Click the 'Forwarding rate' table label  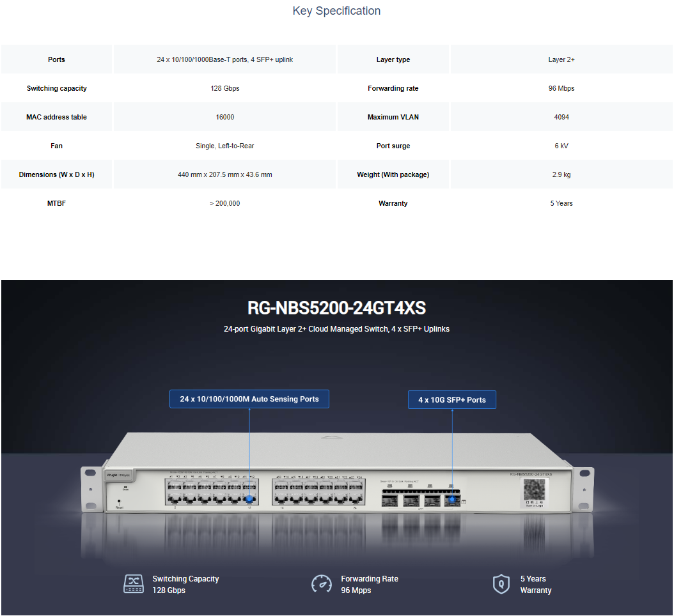(x=393, y=88)
